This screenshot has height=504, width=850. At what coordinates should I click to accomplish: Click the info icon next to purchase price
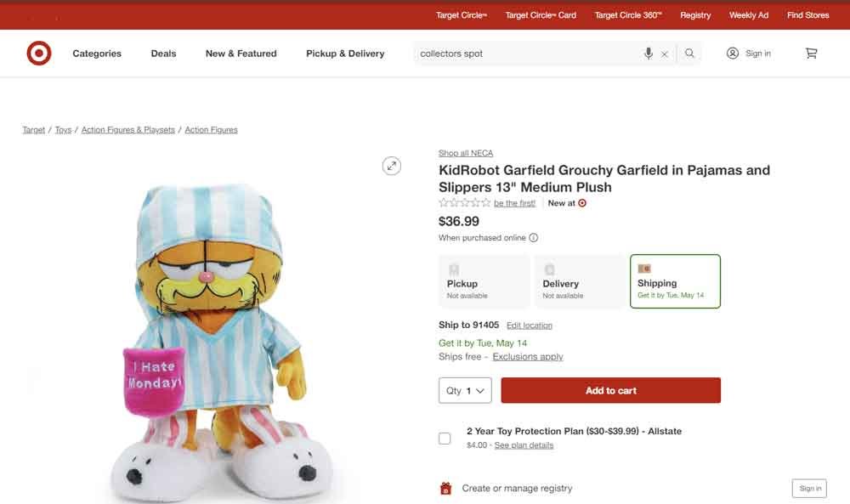(533, 238)
